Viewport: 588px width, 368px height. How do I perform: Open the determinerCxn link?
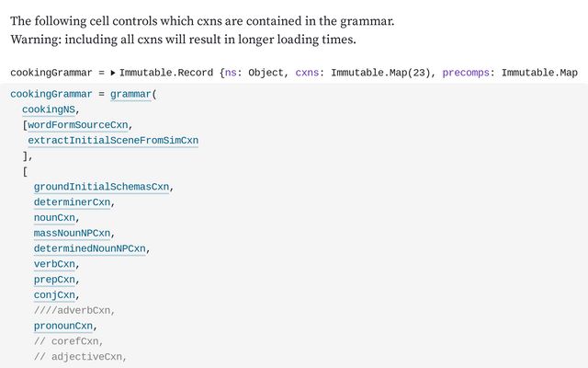coord(73,202)
